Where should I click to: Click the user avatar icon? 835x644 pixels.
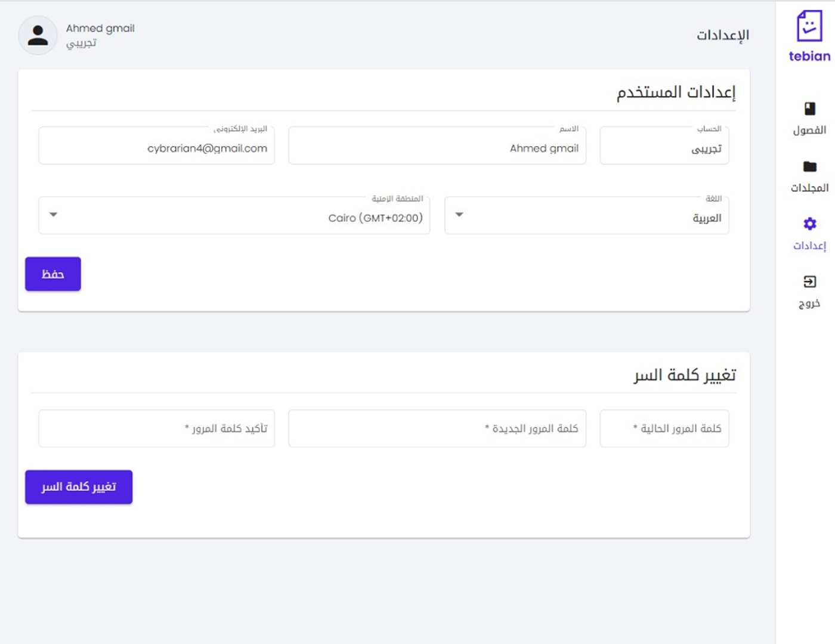[38, 35]
